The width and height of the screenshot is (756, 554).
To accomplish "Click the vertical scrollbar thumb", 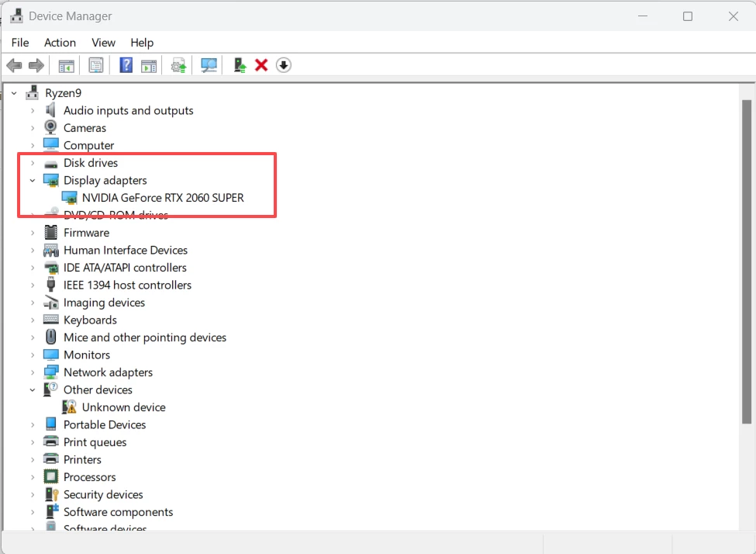I will pyautogui.click(x=747, y=261).
